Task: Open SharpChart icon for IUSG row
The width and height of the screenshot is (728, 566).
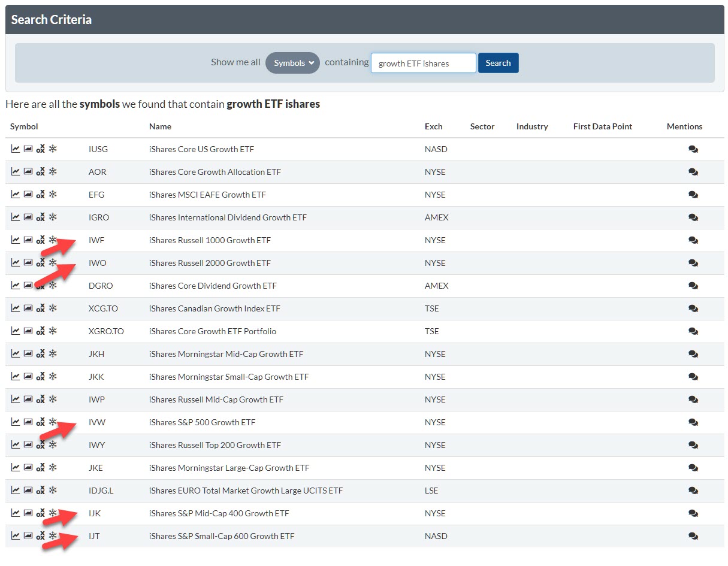Action: point(16,149)
